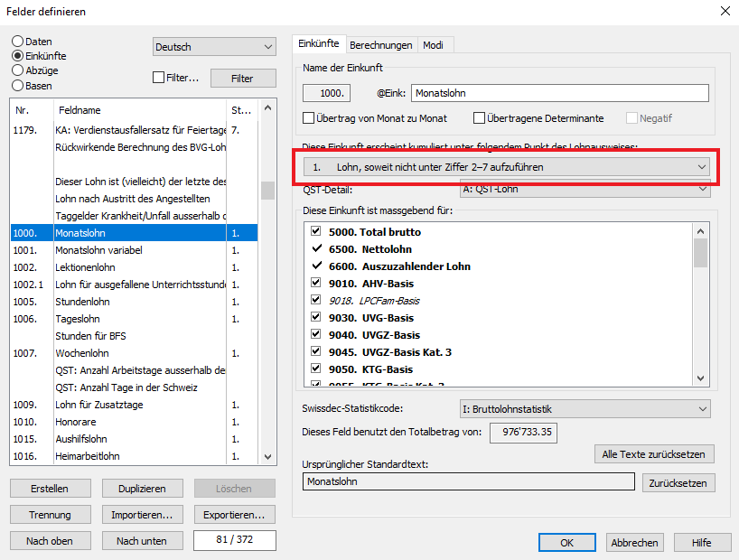Click the @Eink Monatslohn text field
739x560 pixels.
pyautogui.click(x=559, y=93)
